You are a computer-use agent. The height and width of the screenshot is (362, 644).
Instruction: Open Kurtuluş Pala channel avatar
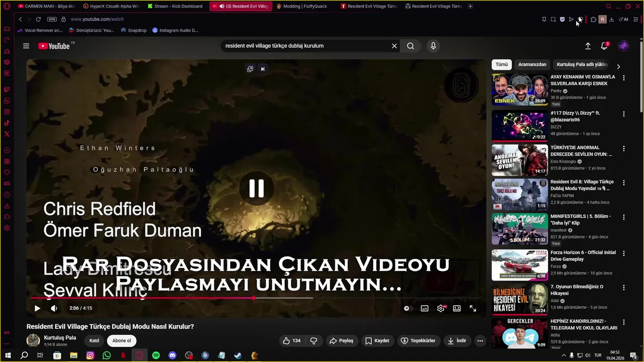(33, 340)
